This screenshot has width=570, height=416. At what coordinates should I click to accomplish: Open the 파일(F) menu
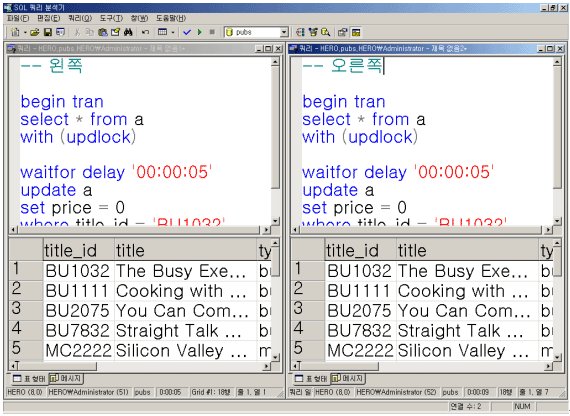click(x=18, y=18)
